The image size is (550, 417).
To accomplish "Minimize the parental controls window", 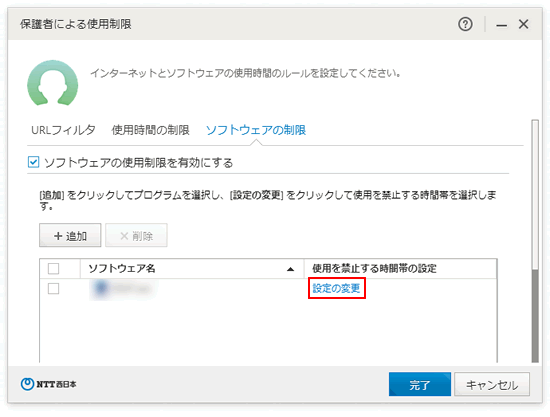I will tap(501, 25).
